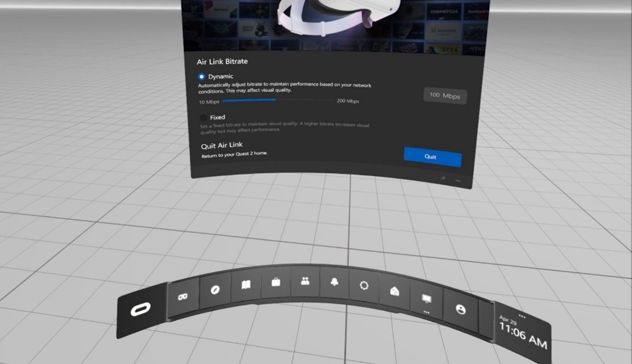The height and width of the screenshot is (364, 632).
Task: Click the 100 Mbps value field
Action: coord(445,96)
